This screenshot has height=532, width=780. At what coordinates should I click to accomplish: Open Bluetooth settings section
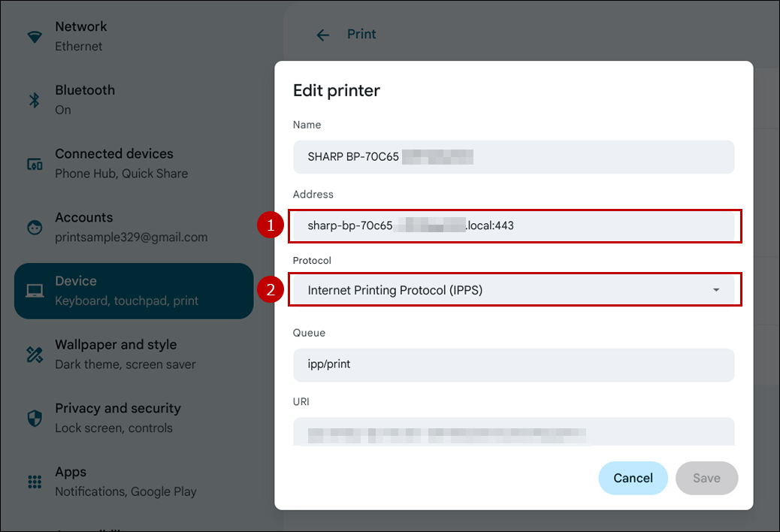click(134, 100)
